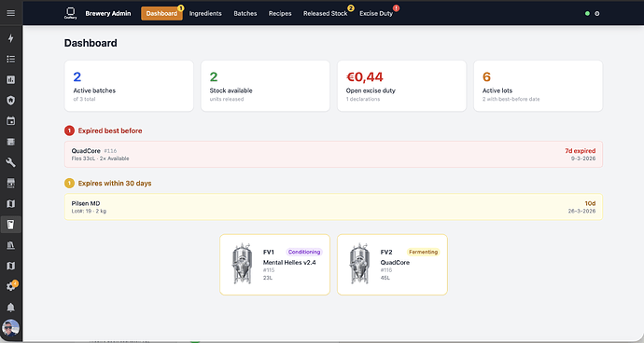This screenshot has height=343, width=644.
Task: Open the FV1 Mental Helles v2.4 card
Action: coord(274,265)
